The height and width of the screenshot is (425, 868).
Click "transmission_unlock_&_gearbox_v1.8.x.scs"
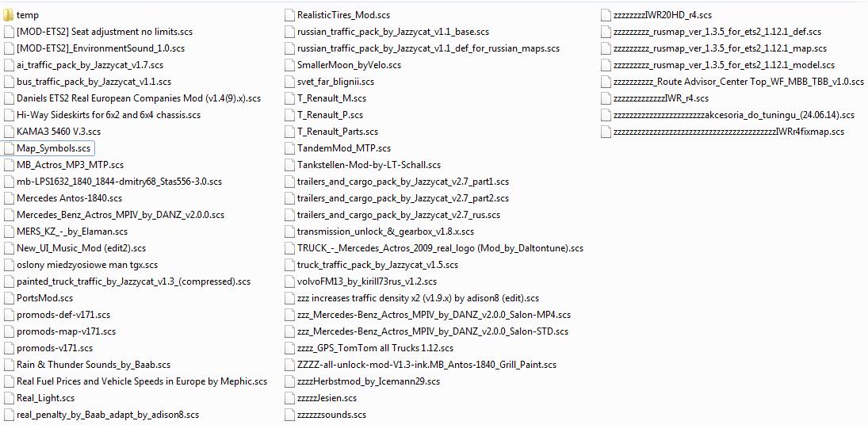(x=385, y=232)
